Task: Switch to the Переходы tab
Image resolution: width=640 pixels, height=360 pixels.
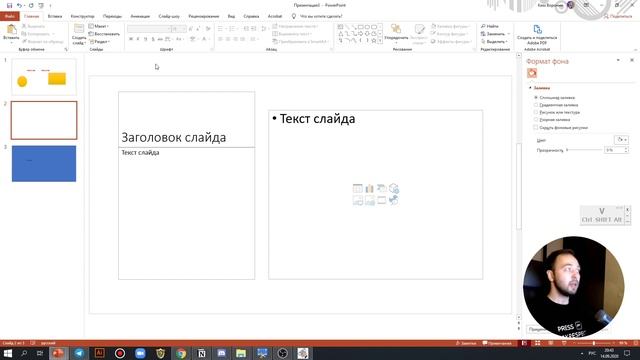Action: tap(112, 16)
